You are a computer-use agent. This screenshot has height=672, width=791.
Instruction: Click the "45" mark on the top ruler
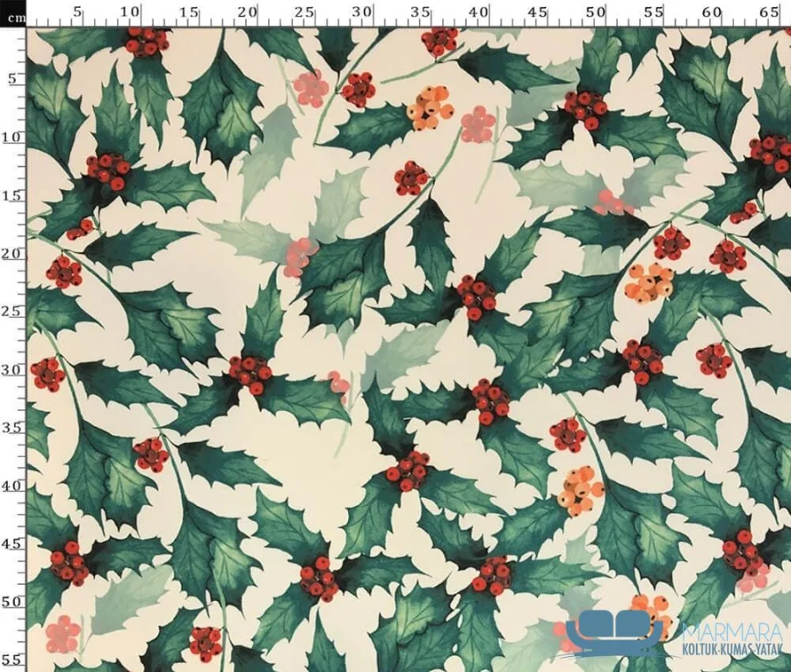537,12
